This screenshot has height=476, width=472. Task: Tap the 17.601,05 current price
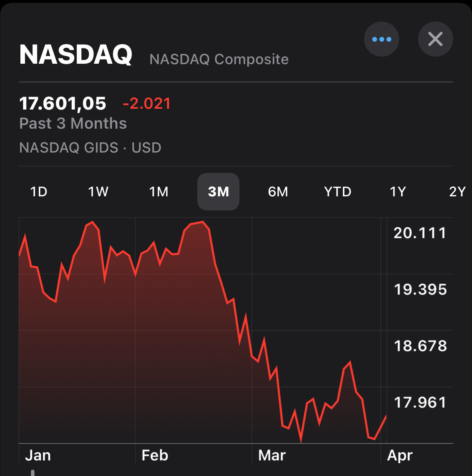click(x=63, y=104)
